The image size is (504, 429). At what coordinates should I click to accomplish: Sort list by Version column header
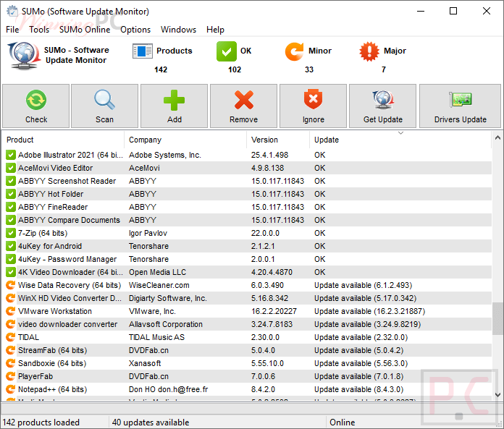278,140
